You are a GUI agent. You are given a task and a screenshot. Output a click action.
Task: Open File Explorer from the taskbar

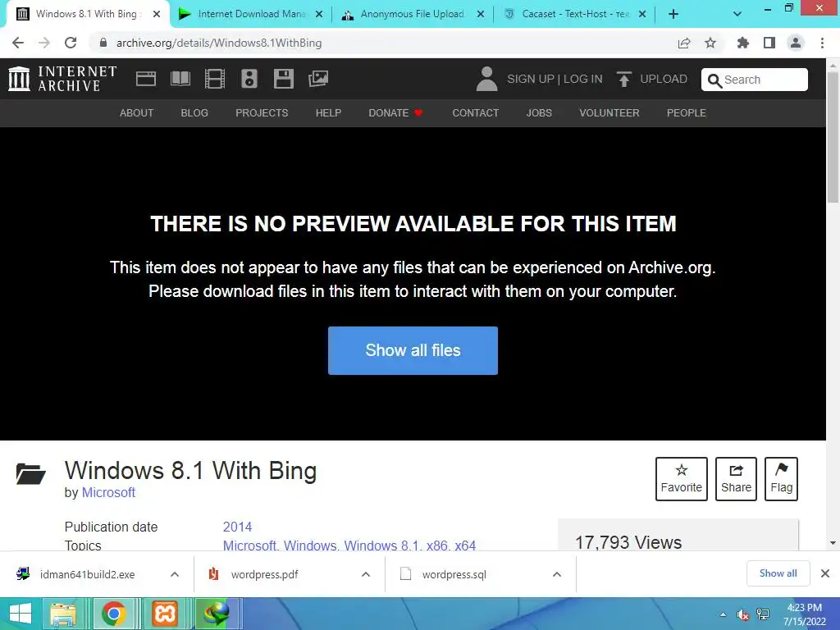coord(63,614)
